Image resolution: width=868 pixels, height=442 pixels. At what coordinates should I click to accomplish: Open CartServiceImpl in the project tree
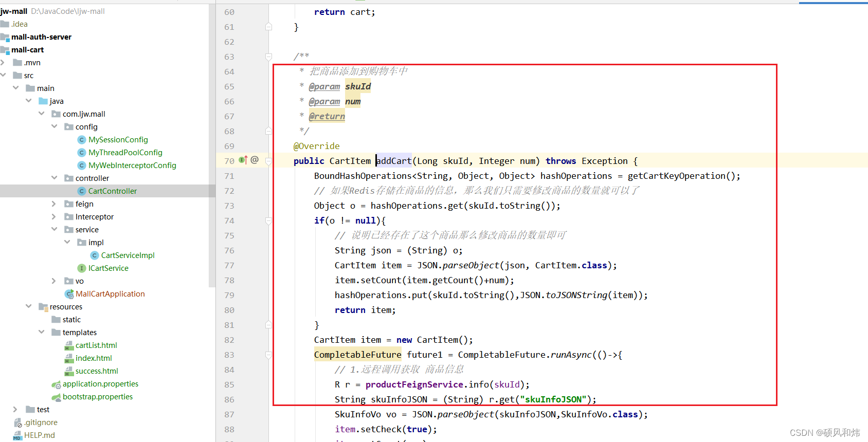point(128,255)
